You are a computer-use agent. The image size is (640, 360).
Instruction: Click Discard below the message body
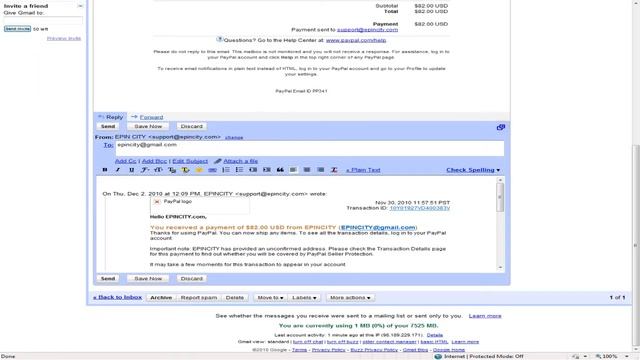(191, 278)
